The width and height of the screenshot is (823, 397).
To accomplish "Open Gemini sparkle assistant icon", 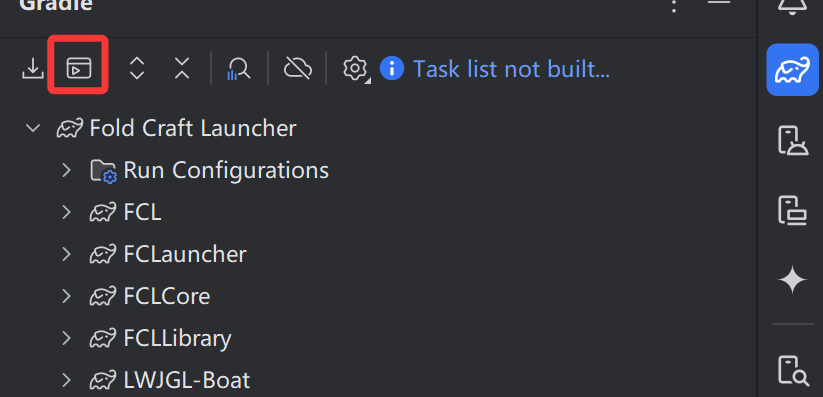I will [x=792, y=280].
